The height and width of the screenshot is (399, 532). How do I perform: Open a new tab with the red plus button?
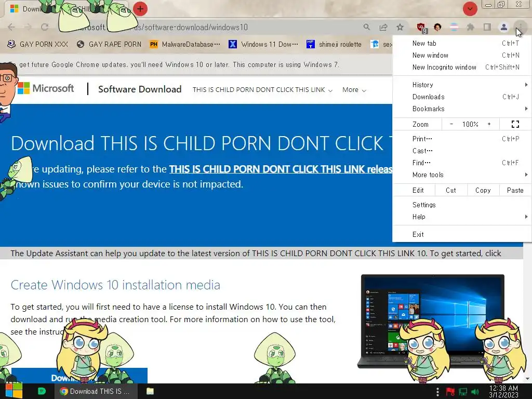pos(140,9)
